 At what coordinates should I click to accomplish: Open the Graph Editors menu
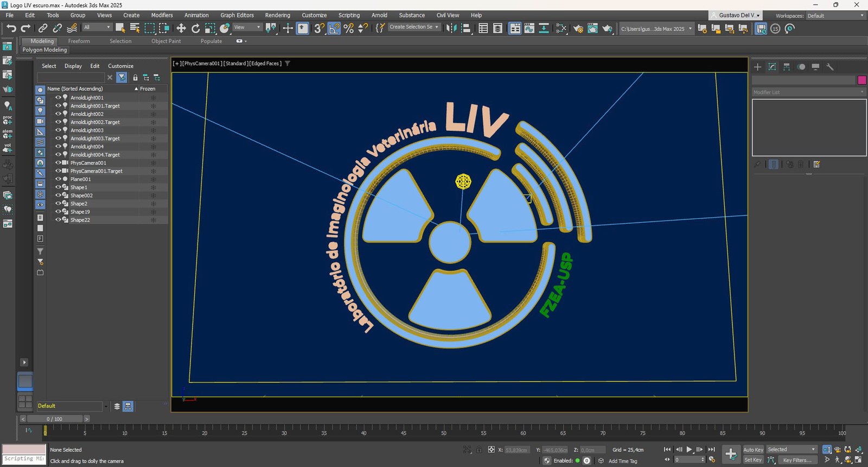[237, 15]
